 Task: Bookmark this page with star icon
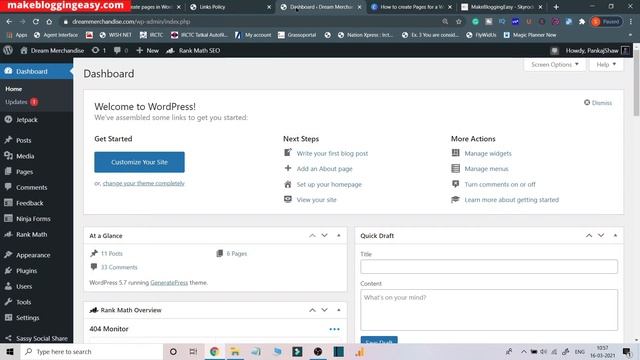pos(459,22)
